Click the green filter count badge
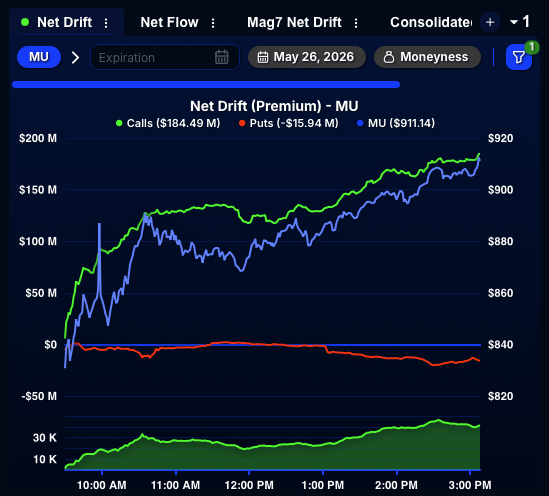 532,47
